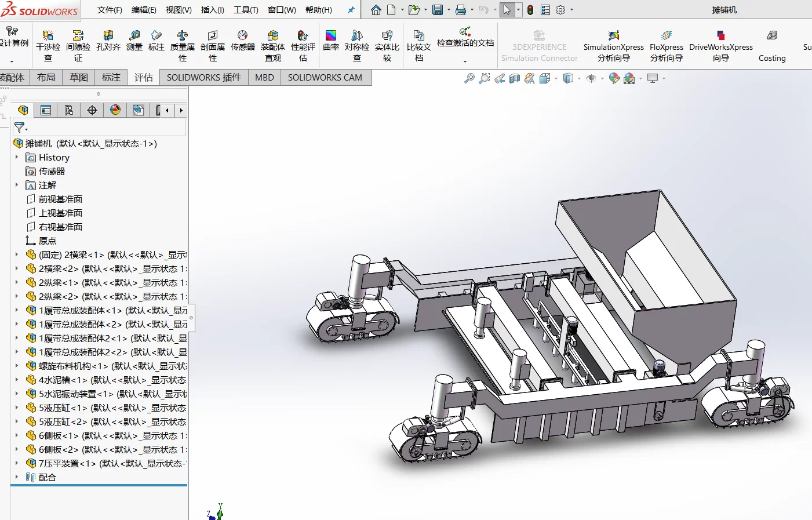Image resolution: width=812 pixels, height=520 pixels.
Task: Select the 原点 origin in the tree
Action: point(48,241)
